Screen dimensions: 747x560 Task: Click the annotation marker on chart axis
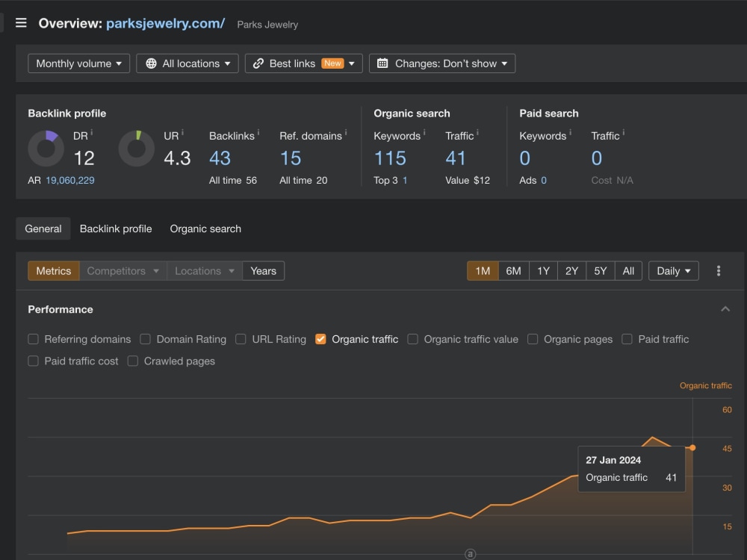(x=470, y=554)
